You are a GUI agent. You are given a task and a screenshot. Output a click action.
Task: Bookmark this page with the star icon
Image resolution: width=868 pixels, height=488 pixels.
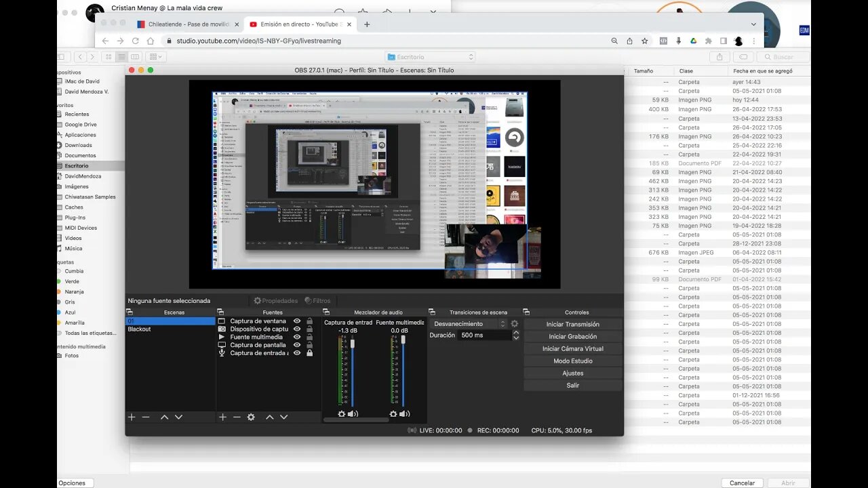coord(645,41)
